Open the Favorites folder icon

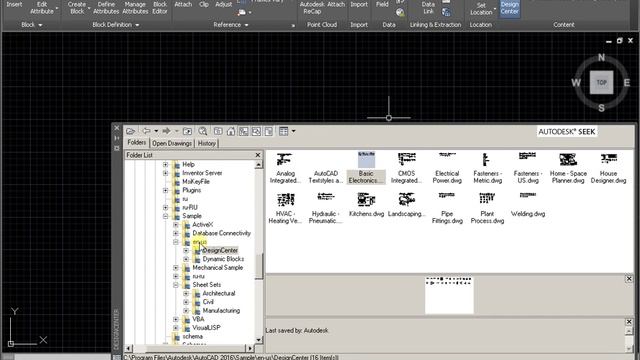pos(218,131)
